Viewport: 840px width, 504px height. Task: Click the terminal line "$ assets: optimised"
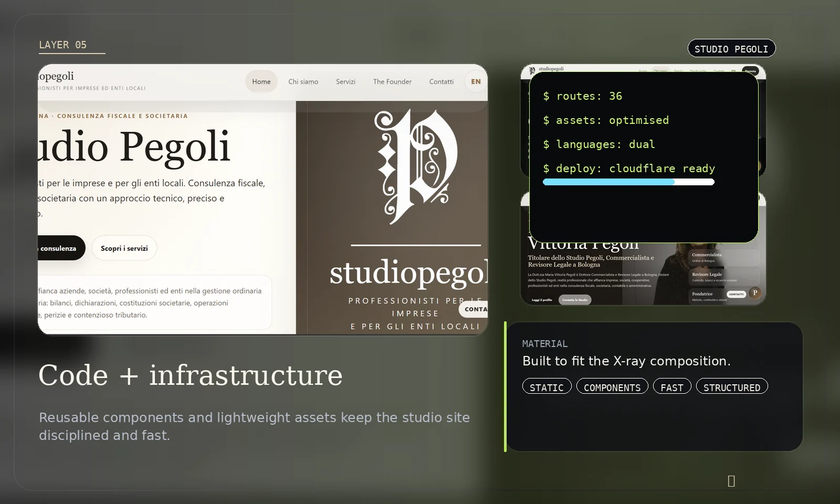tap(606, 120)
